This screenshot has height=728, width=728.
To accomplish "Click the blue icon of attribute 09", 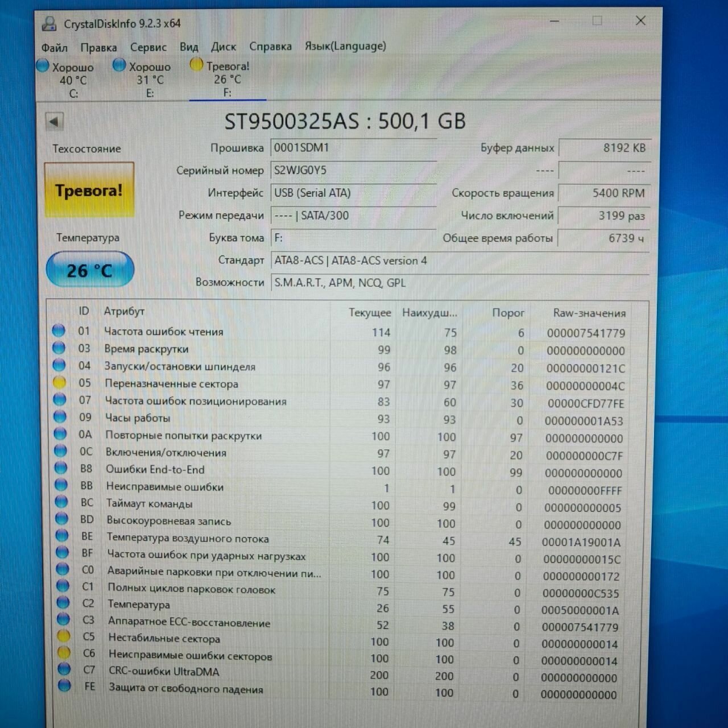I will pos(60,417).
